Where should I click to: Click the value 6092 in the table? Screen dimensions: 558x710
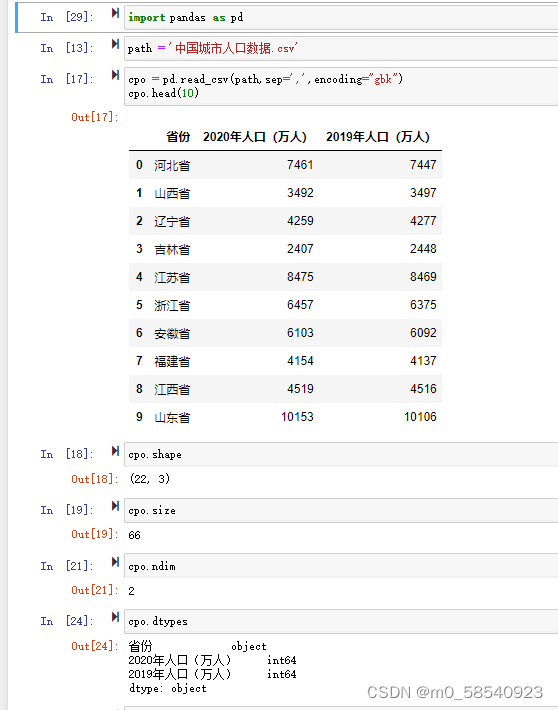coord(423,333)
